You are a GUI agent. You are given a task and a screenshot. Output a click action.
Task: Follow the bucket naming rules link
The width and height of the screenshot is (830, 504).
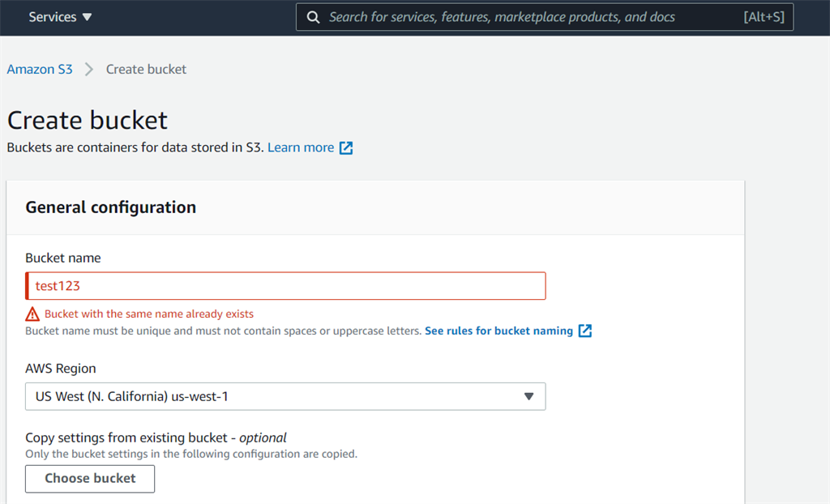point(499,331)
